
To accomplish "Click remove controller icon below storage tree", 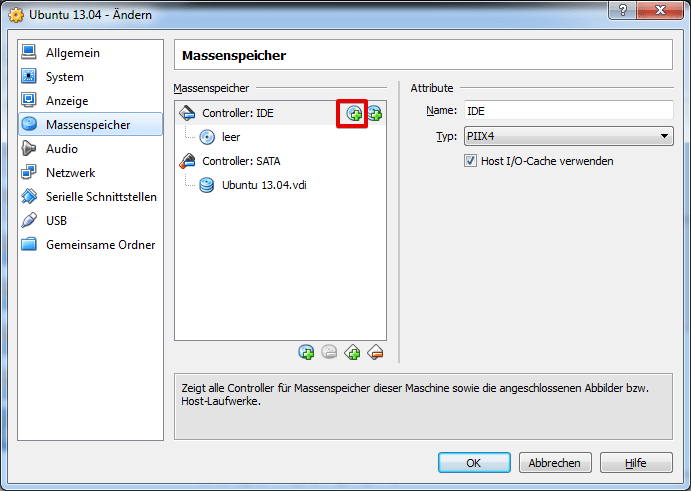I will (375, 352).
